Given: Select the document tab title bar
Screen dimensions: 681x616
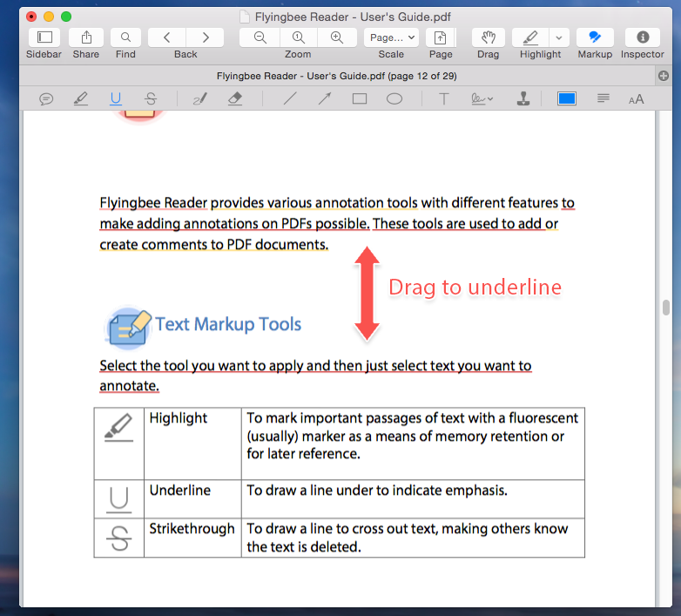Looking at the screenshot, I should tap(337, 76).
